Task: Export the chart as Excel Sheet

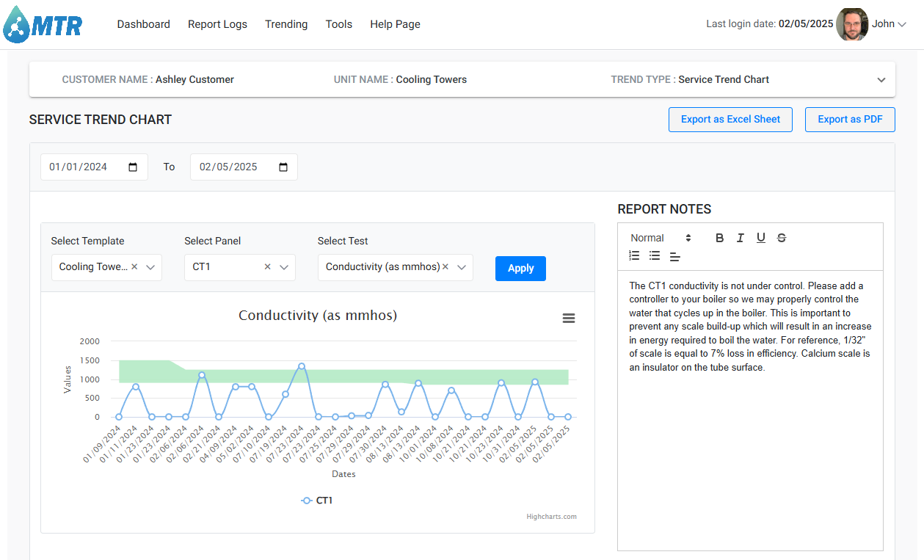Action: tap(730, 119)
